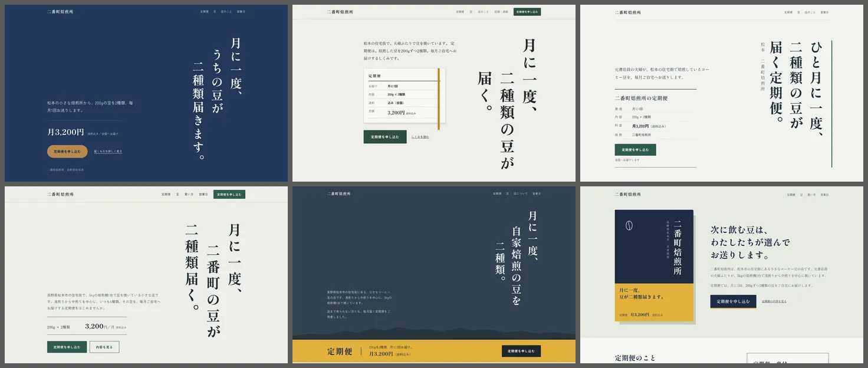Select 営業日 in the top-right mockup's nav
The image size is (868, 368).
click(825, 12)
